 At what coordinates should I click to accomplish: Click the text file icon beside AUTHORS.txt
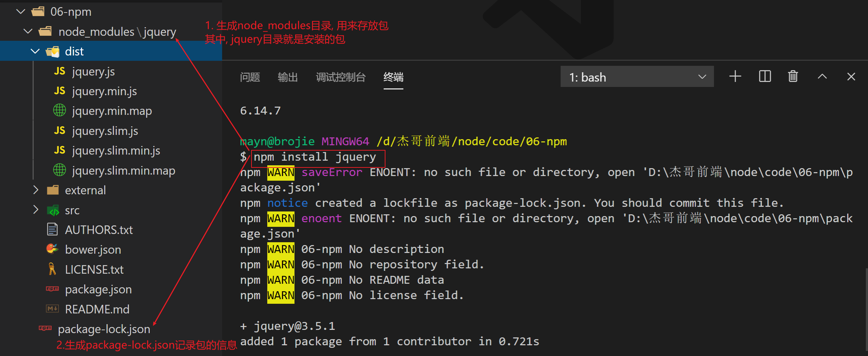[52, 229]
